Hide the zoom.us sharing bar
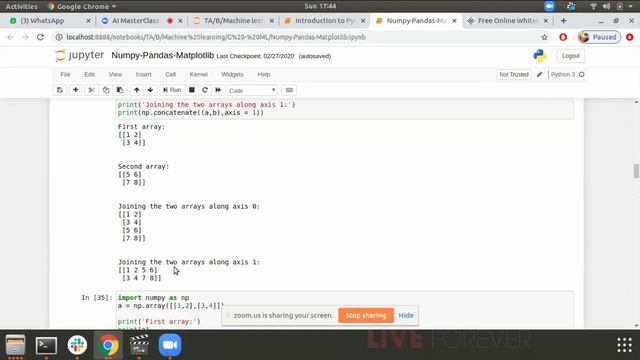Screen dimensions: 640x360 (x=406, y=316)
